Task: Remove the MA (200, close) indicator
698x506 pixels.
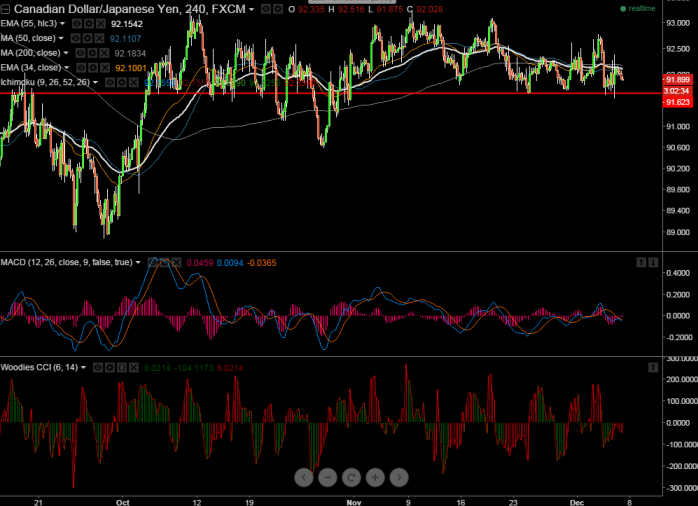Action: (104, 53)
